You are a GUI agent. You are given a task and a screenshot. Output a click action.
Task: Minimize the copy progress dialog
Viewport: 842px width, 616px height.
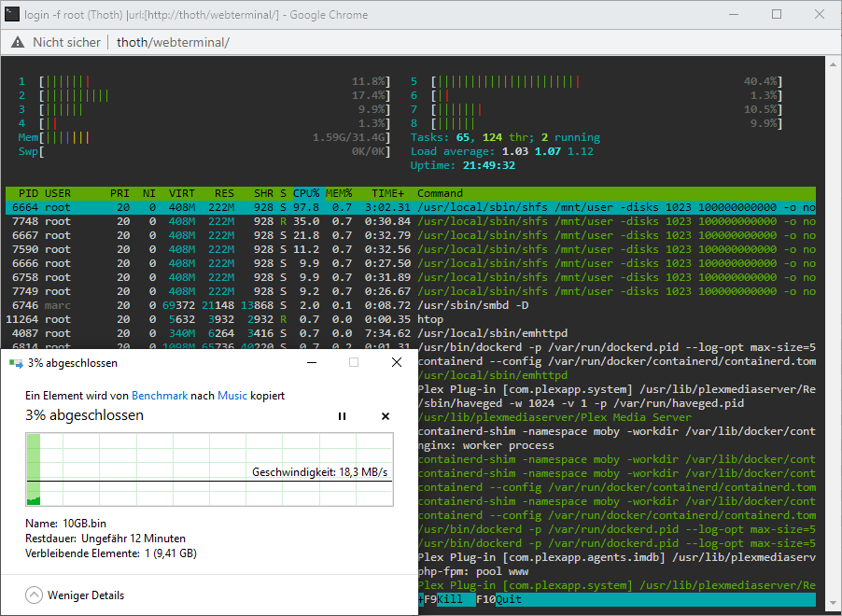click(312, 363)
